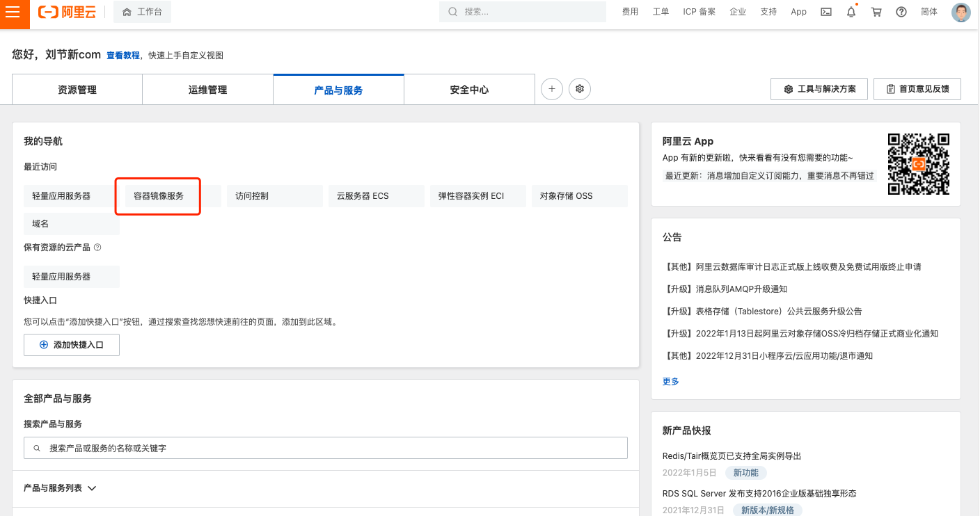Open 域名 shortcut
Screen dimensions: 980x516
72,224
